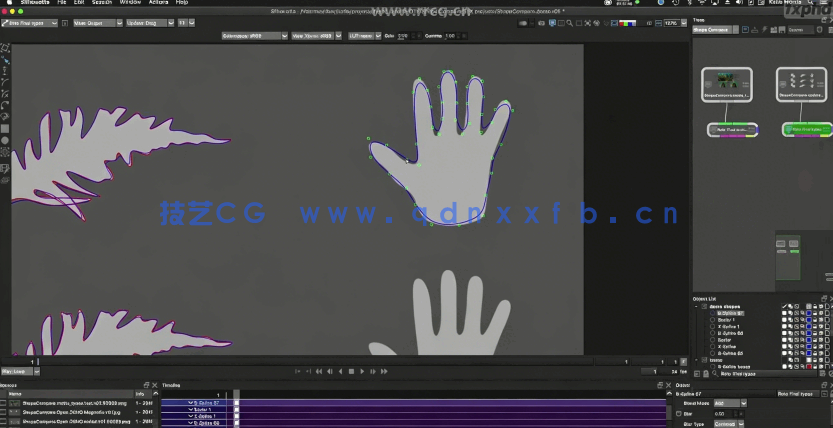
Task: Open the Actions menu
Action: [158, 3]
